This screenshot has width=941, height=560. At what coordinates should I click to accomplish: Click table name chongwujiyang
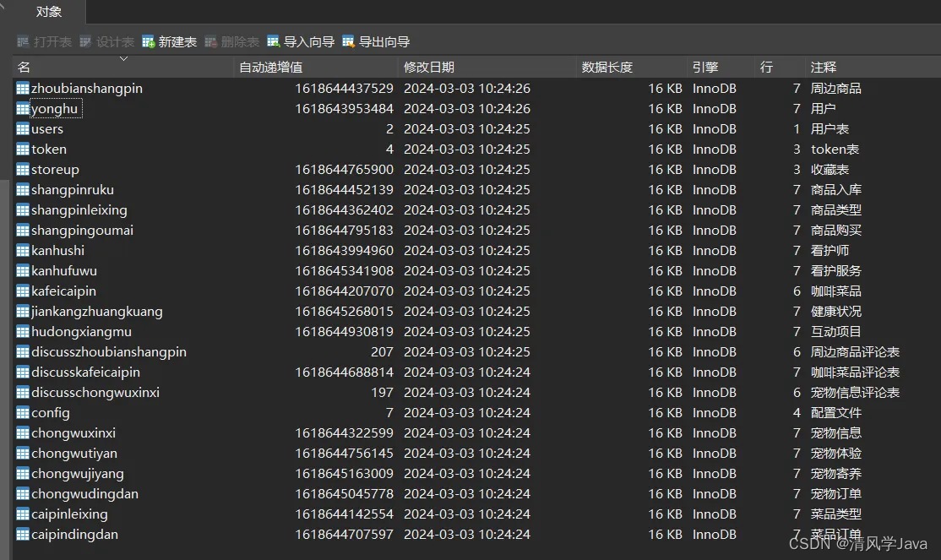pyautogui.click(x=78, y=474)
